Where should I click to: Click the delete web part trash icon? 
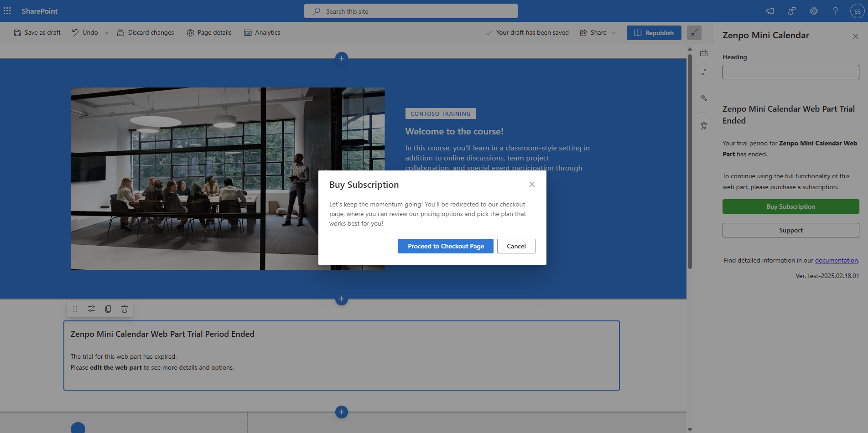click(124, 309)
